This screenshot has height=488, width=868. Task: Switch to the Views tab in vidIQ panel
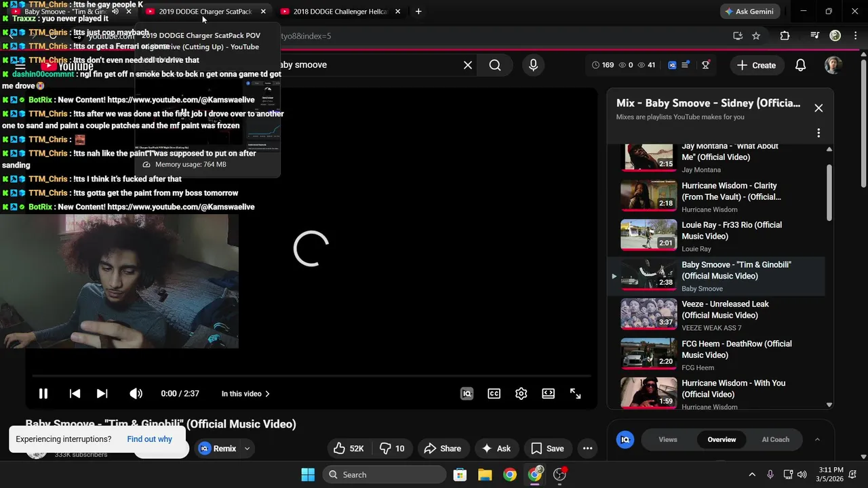668,440
